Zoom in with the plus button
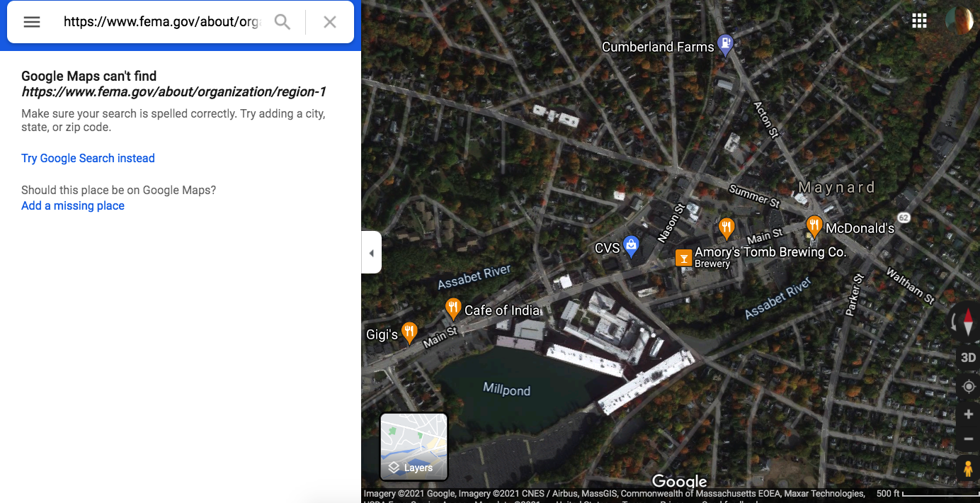Image resolution: width=980 pixels, height=503 pixels. coord(969,414)
